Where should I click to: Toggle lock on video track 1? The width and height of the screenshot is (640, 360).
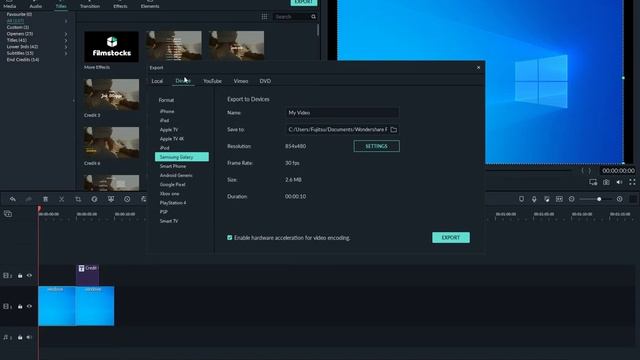pyautogui.click(x=20, y=306)
